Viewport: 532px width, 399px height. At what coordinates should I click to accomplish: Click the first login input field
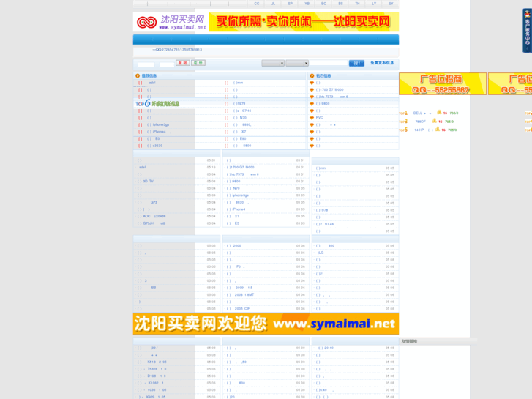(x=146, y=64)
